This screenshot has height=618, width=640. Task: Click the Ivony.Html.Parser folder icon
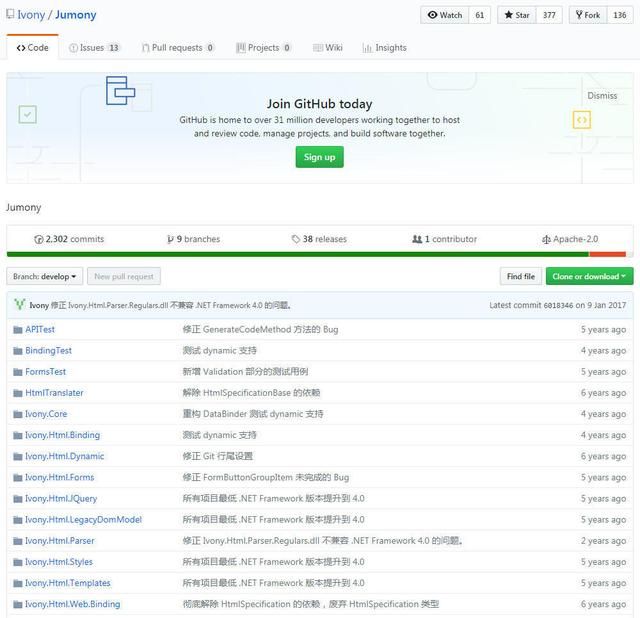[x=18, y=541]
